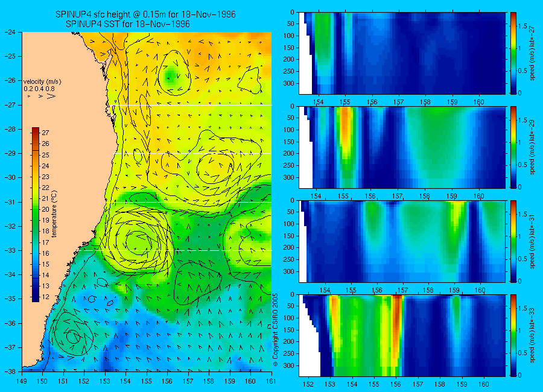Click the red fast-current core in the lat=-29 section

tap(345, 128)
